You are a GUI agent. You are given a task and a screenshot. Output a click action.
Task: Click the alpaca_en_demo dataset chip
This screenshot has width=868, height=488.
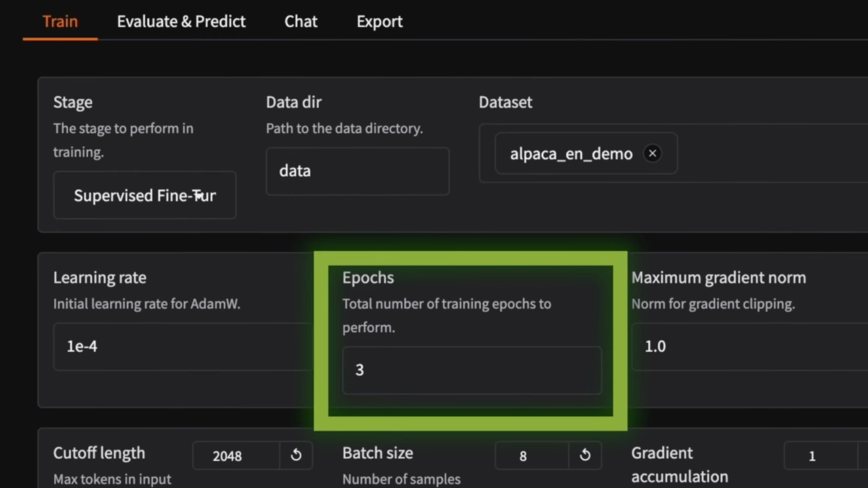click(x=571, y=154)
